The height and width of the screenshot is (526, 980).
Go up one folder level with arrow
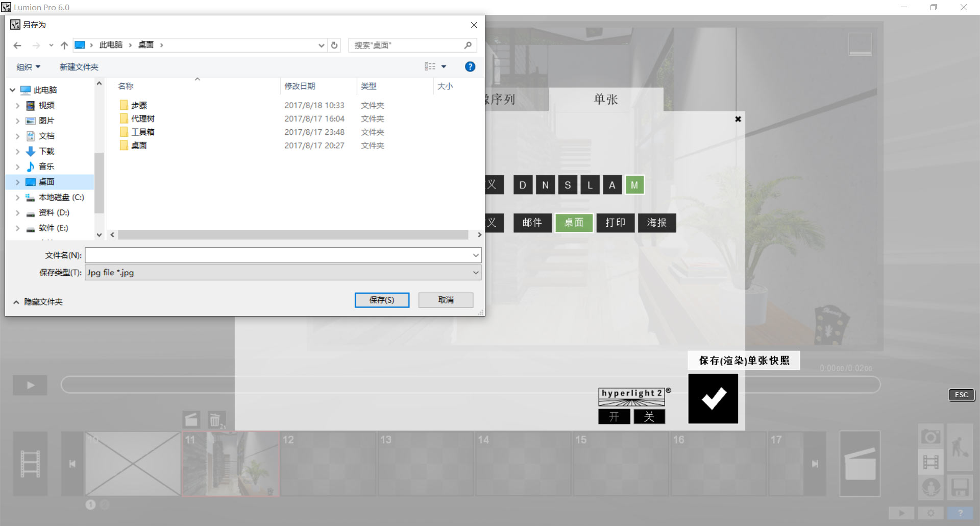(x=64, y=45)
